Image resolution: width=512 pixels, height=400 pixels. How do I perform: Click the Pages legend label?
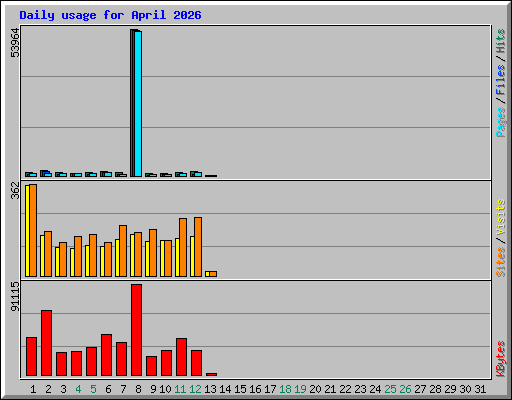point(501,122)
